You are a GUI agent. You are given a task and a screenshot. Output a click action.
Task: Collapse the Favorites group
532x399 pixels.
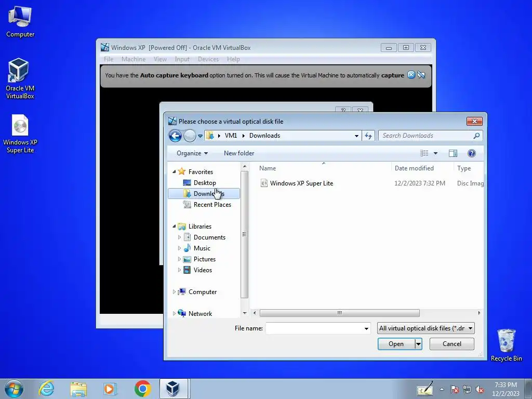(x=174, y=172)
